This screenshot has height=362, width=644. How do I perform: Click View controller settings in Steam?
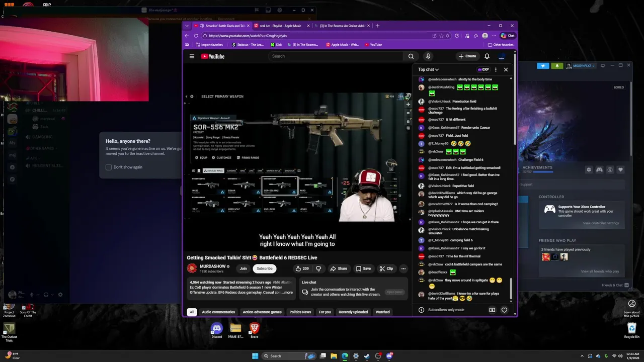601,223
